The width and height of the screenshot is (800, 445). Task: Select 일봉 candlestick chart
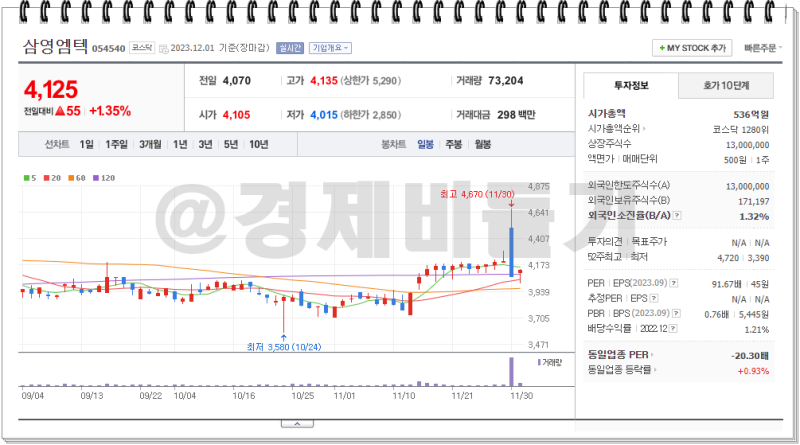[425, 145]
